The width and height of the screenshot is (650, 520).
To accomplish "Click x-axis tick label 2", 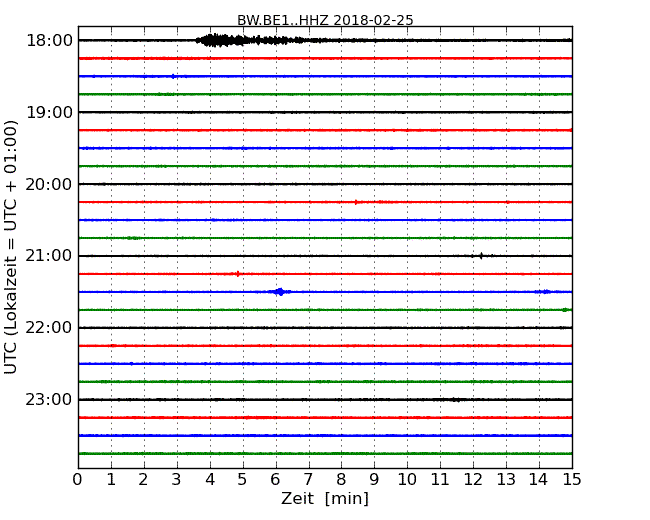I will tap(144, 480).
